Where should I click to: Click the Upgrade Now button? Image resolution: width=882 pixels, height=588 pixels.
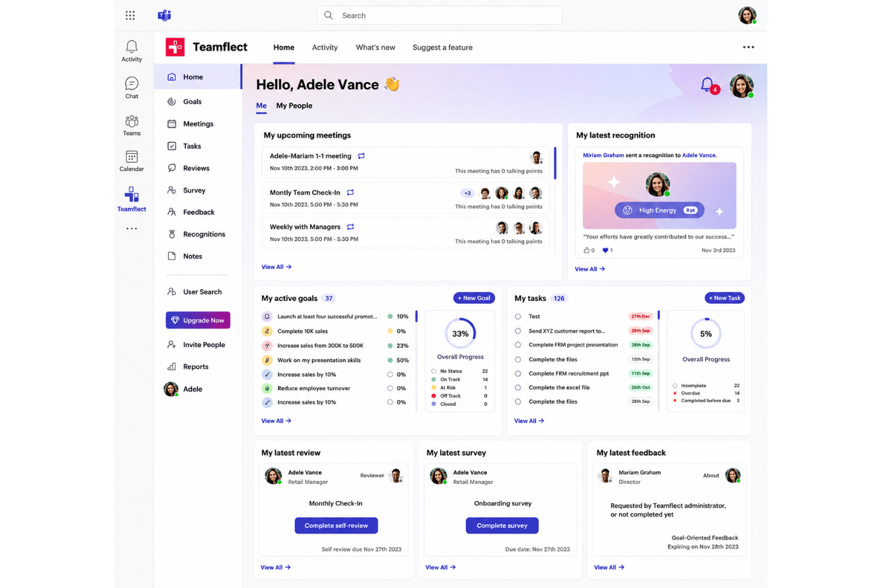click(x=198, y=320)
